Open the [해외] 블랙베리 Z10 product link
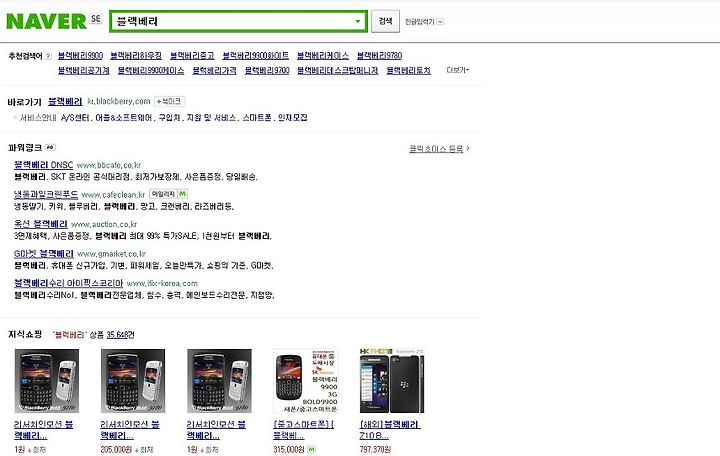Image resolution: width=720 pixels, height=456 pixels. pos(390,430)
